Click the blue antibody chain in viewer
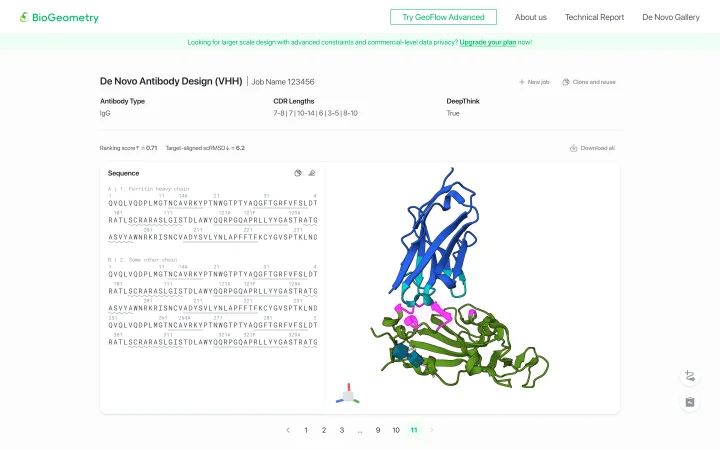Viewport: 720px width, 450px height. (436, 239)
